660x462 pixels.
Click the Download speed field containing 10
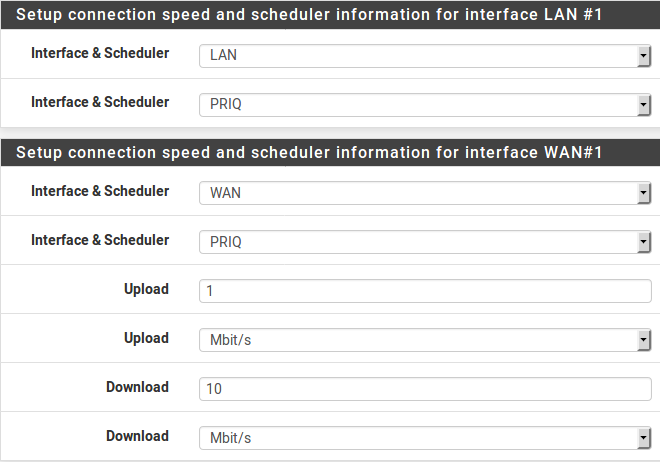[x=425, y=389]
